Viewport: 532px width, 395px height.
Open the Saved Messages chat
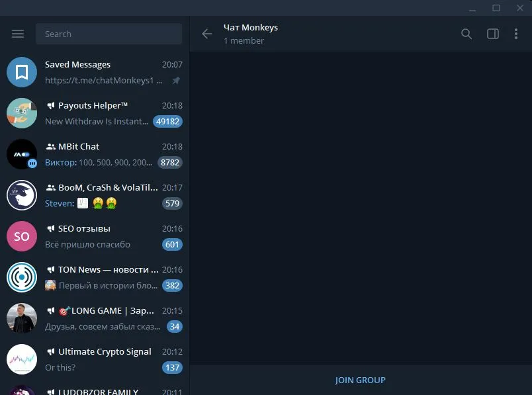pyautogui.click(x=95, y=72)
